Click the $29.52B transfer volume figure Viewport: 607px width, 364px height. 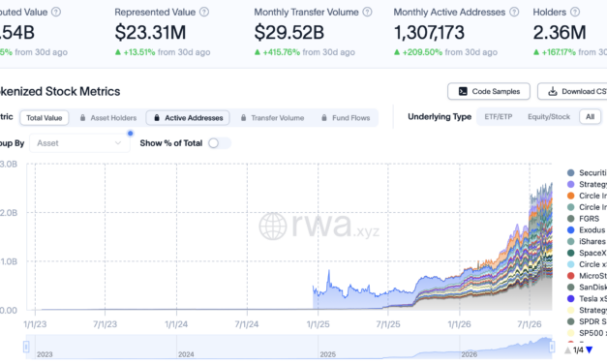coord(288,32)
